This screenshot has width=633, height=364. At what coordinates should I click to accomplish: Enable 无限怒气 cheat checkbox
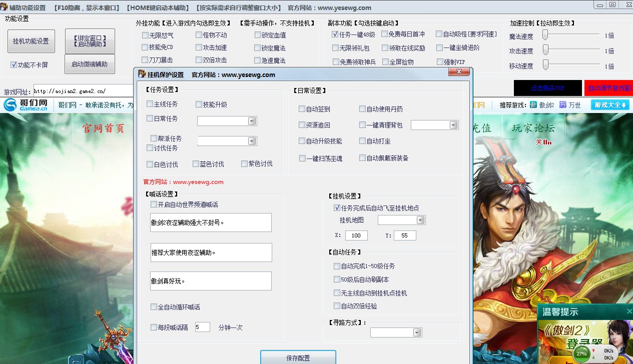click(145, 35)
